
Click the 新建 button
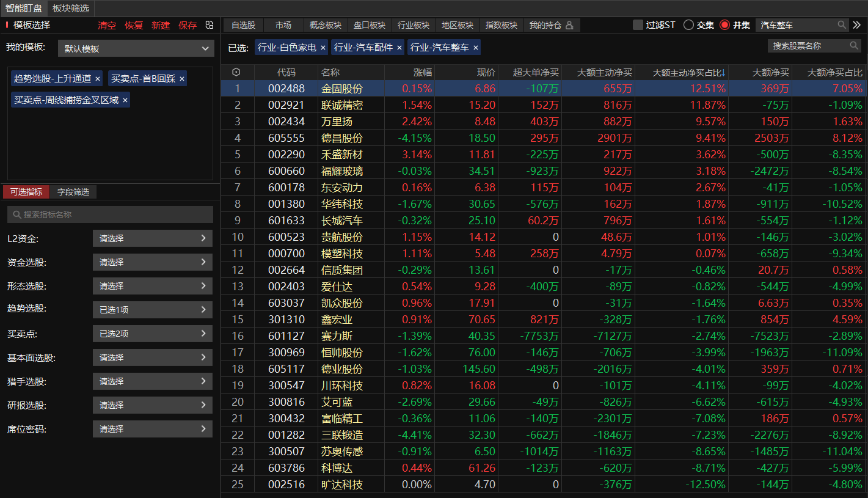tap(161, 25)
